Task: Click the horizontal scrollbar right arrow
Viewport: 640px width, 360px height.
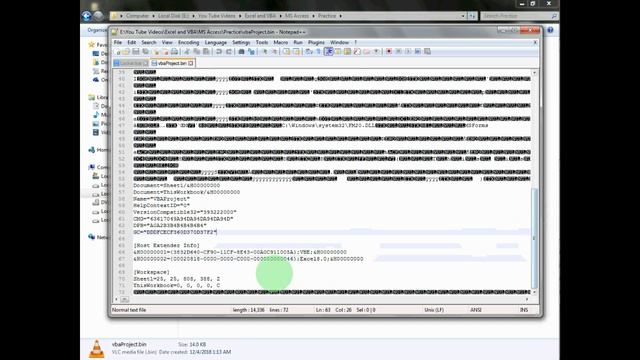Action: tap(527, 299)
